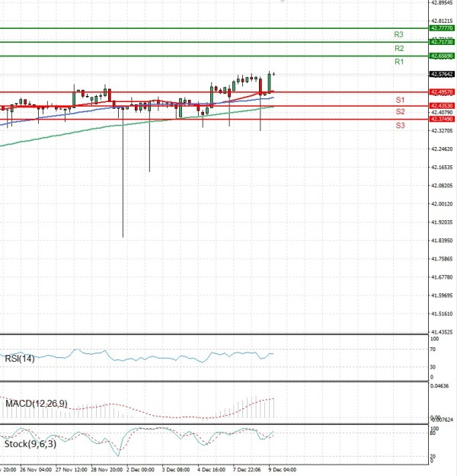Viewport: 457px width, 476px height.
Task: Select the MACD(12,26,9) indicator label
Action: [x=36, y=402]
